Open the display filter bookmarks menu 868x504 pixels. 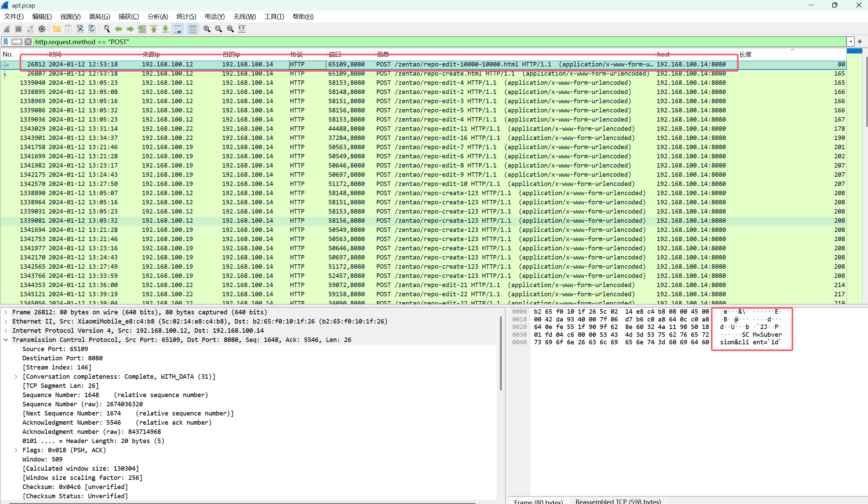[x=5, y=42]
